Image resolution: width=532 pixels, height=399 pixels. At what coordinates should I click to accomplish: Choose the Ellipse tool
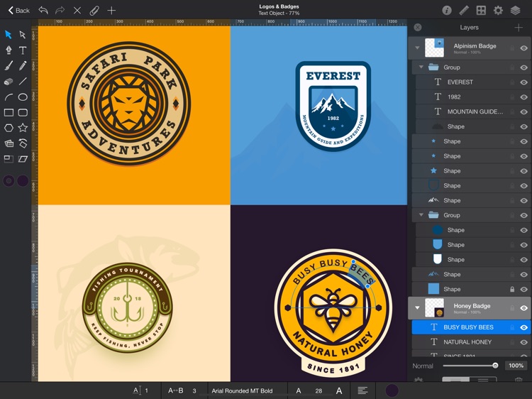point(23,97)
